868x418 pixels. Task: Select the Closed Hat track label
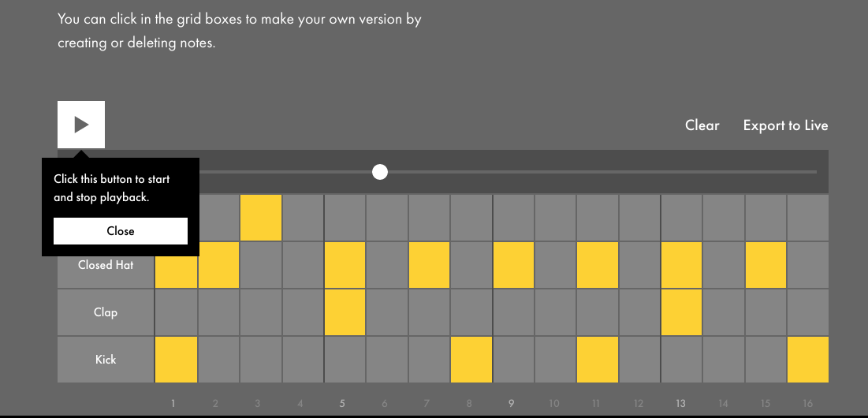[106, 265]
